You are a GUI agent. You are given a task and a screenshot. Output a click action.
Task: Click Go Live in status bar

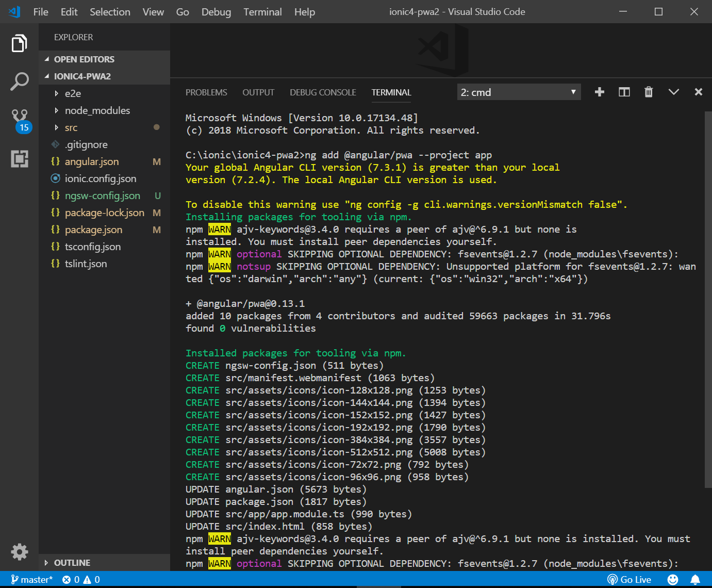point(629,580)
